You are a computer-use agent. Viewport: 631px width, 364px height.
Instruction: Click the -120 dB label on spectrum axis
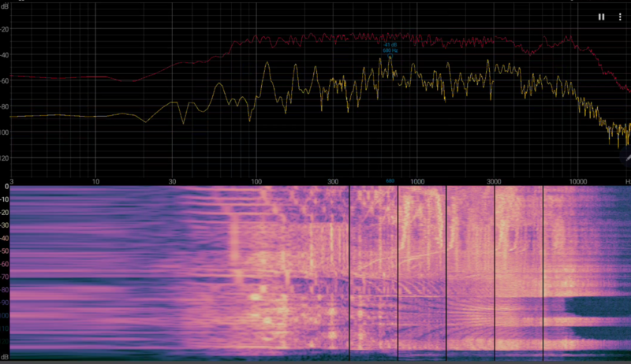tap(6, 158)
